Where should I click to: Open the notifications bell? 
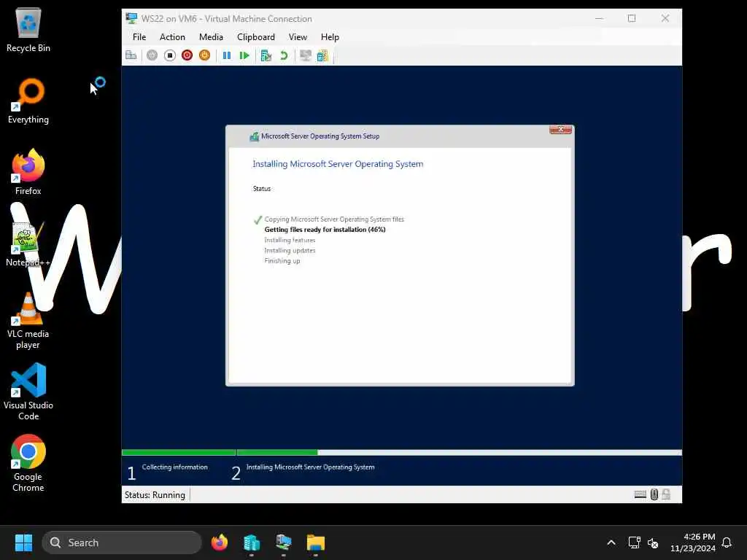727,542
